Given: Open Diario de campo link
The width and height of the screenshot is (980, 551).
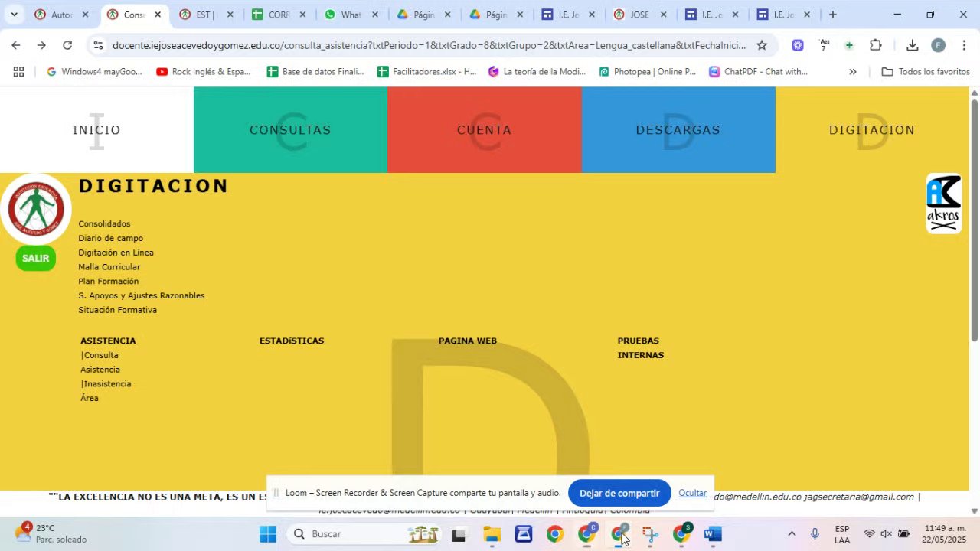Looking at the screenshot, I should tap(110, 238).
